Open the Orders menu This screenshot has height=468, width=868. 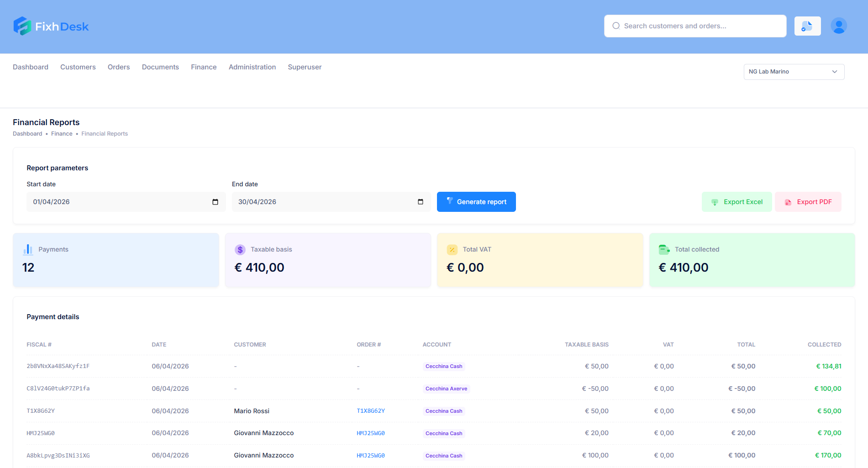(x=119, y=67)
